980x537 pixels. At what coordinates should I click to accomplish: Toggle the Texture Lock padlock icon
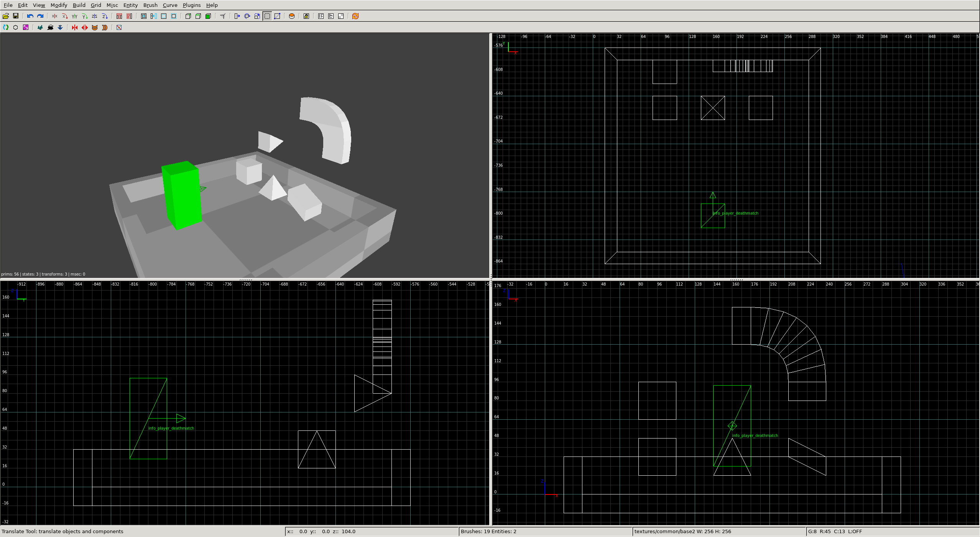pyautogui.click(x=306, y=16)
